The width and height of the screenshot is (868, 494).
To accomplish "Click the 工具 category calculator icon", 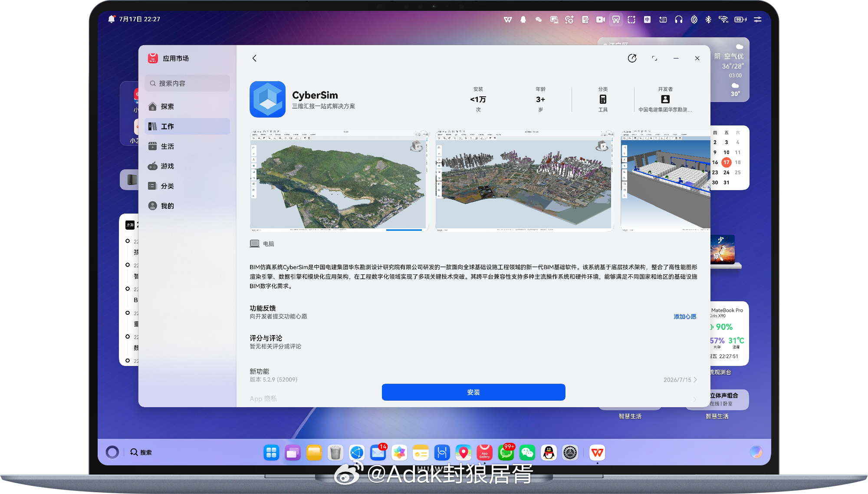I will [603, 99].
